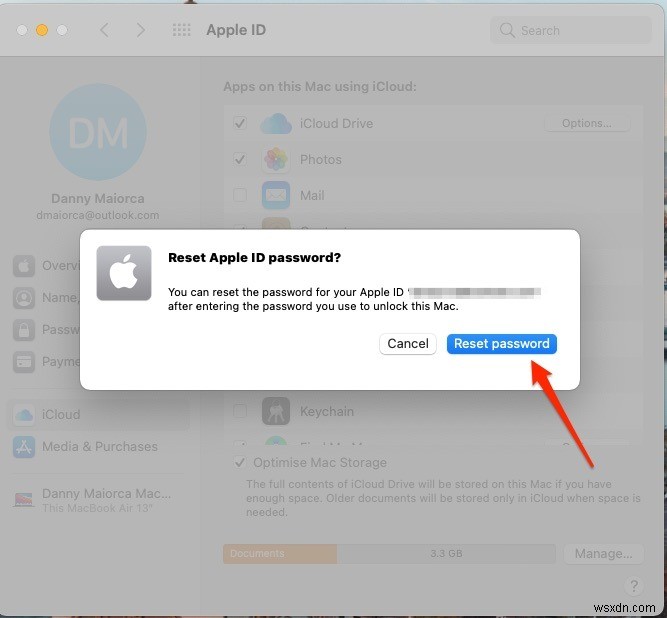Click the 3.3 GB storage label
667x618 pixels.
446,554
